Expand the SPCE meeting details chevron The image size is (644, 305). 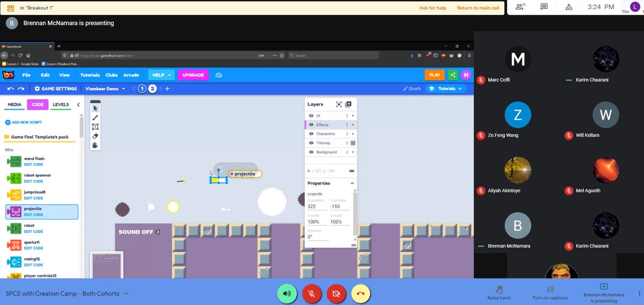(126, 294)
